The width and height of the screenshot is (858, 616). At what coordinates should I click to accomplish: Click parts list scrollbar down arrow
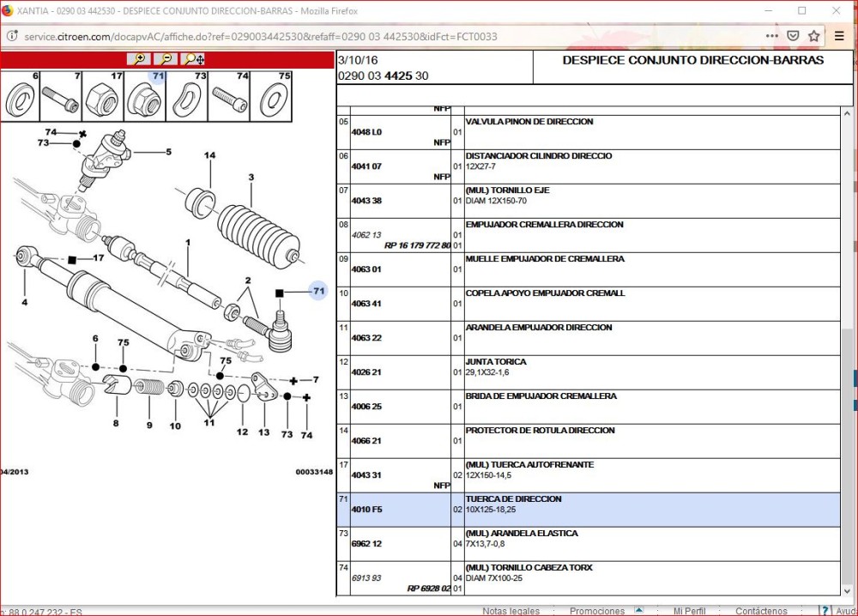[847, 591]
